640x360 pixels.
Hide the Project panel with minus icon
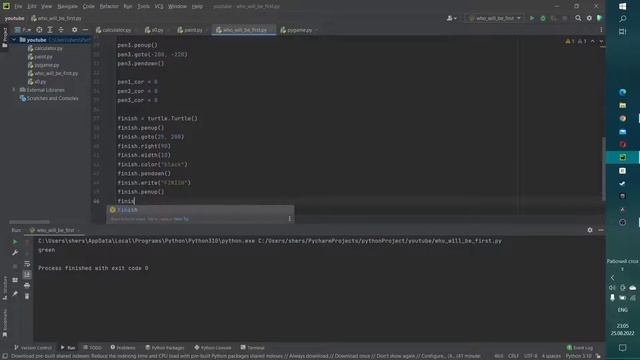click(85, 30)
